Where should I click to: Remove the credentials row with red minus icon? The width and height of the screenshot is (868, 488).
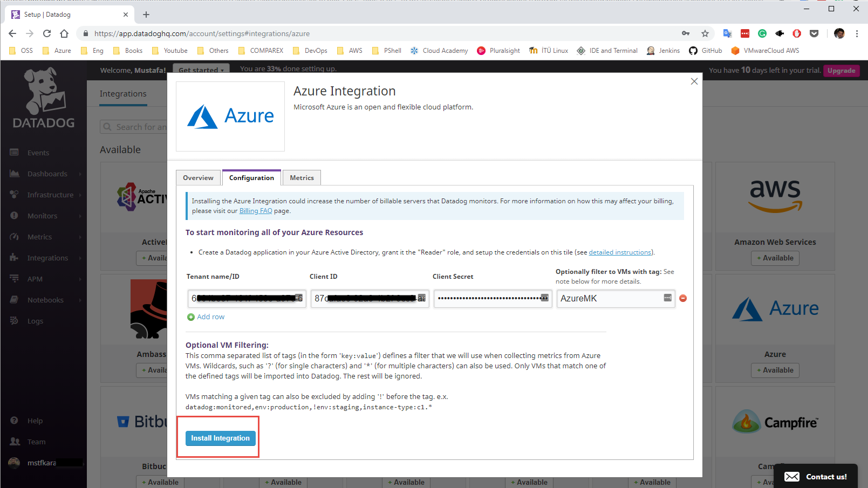coord(683,298)
